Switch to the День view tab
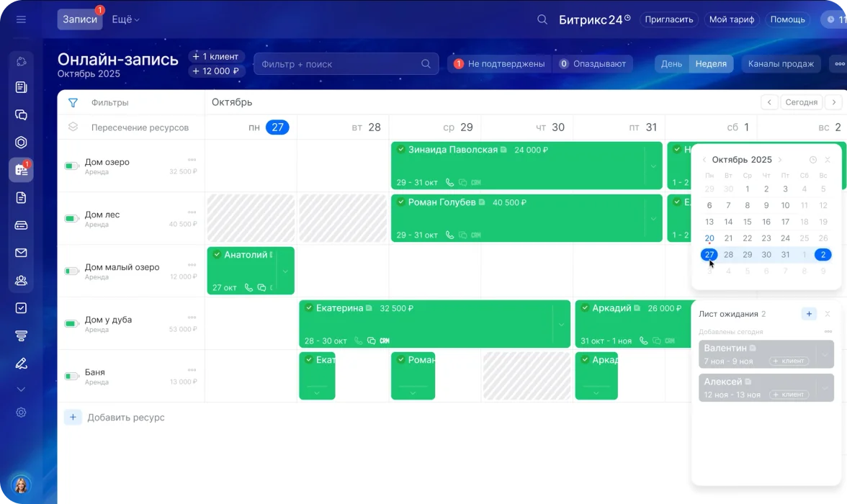Viewport: 847px width, 504px height. pos(671,64)
